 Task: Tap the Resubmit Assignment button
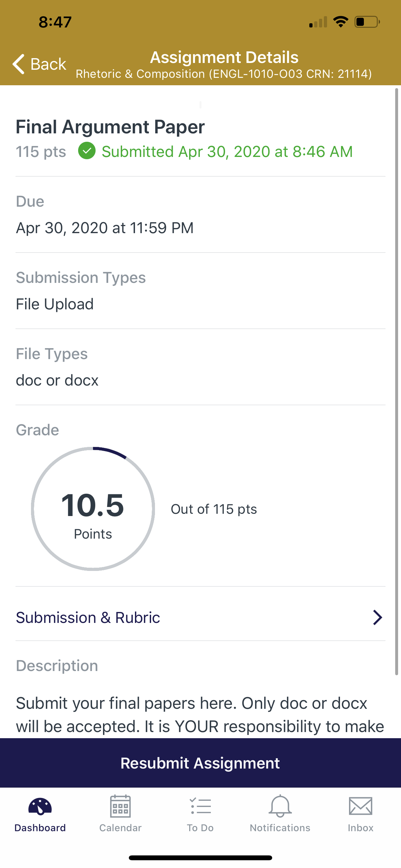pyautogui.click(x=200, y=763)
